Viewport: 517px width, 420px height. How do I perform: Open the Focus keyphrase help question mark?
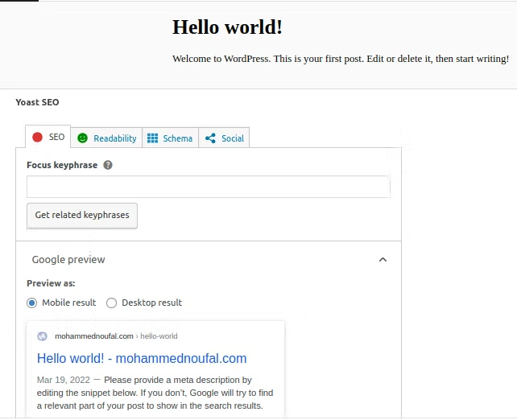(108, 165)
